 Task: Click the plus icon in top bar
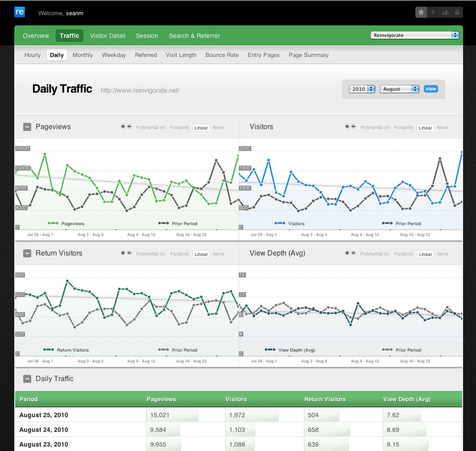[x=433, y=12]
